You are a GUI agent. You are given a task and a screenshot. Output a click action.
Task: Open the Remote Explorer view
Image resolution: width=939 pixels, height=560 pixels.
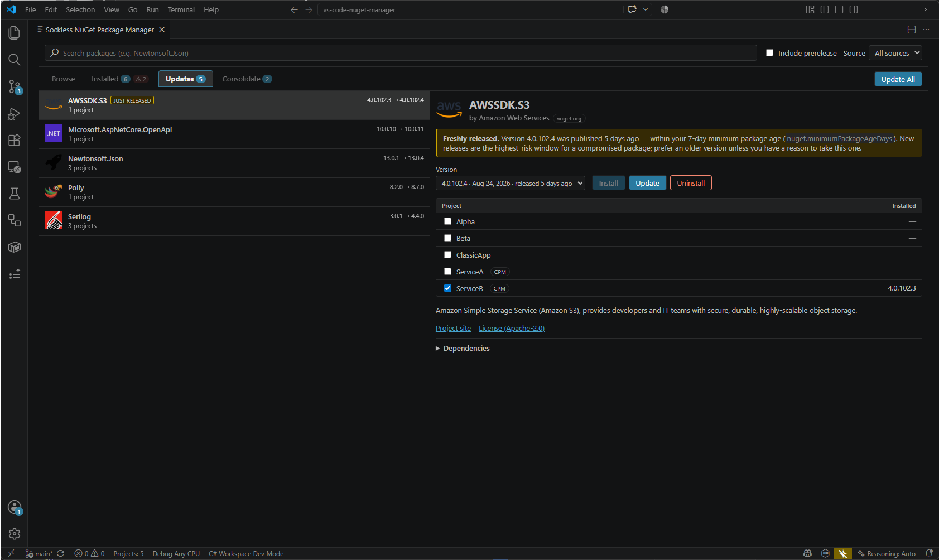tap(15, 167)
